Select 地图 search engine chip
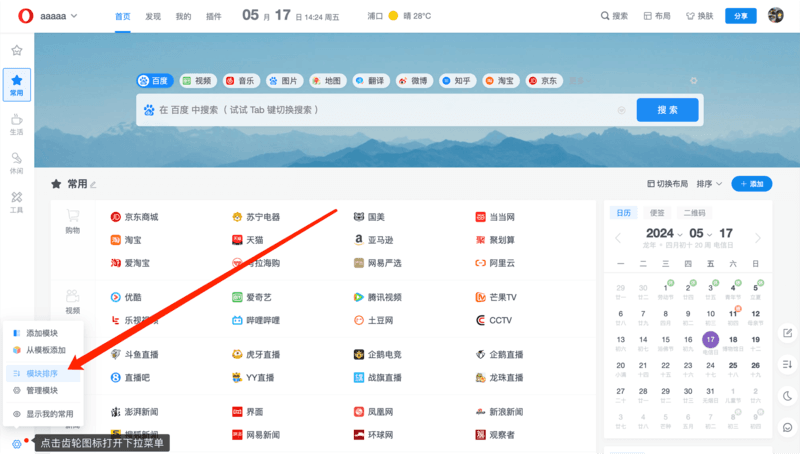 [328, 81]
